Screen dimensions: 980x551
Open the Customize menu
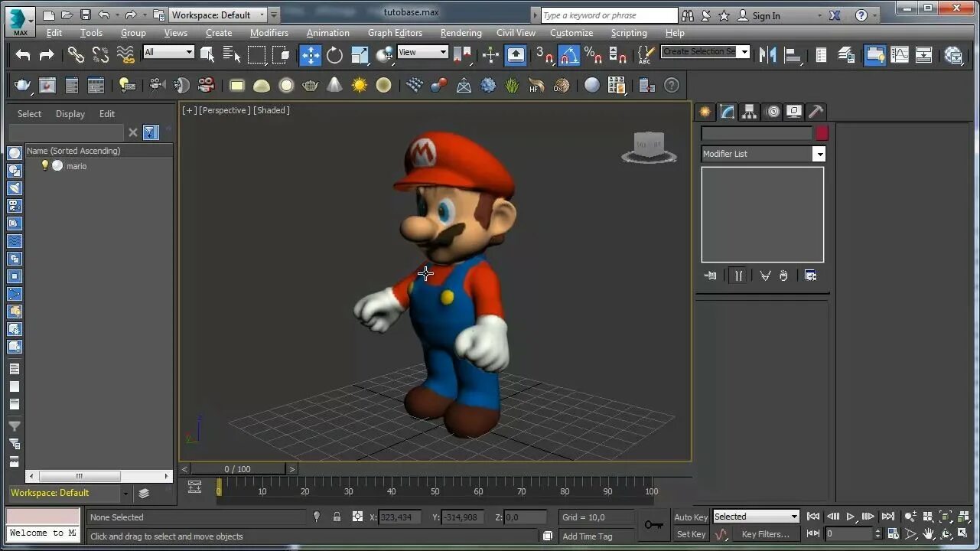click(x=571, y=33)
